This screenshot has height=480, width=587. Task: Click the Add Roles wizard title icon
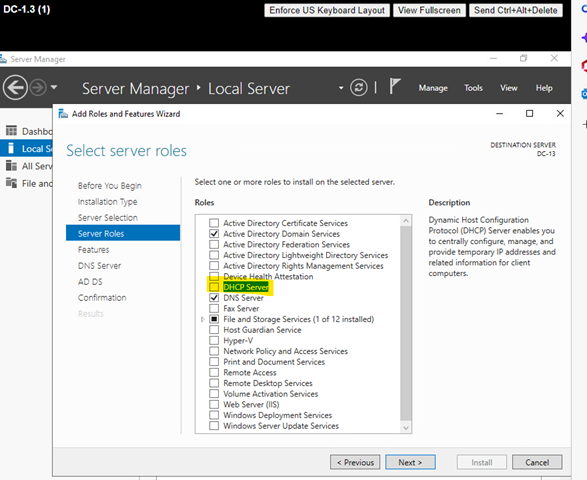[63, 113]
